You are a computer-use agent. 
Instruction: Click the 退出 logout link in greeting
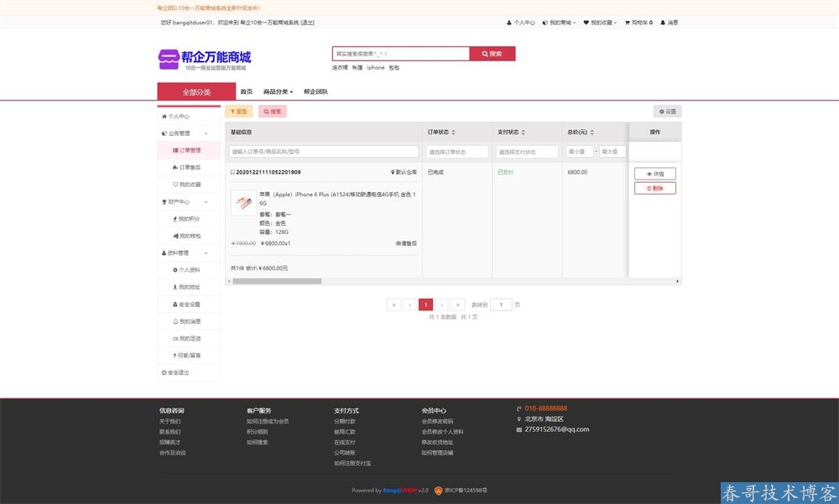point(308,23)
